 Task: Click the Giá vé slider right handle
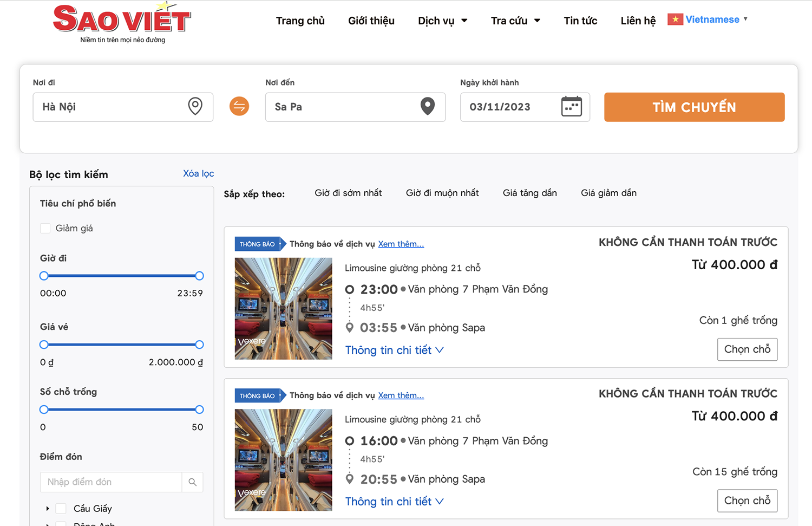click(199, 345)
